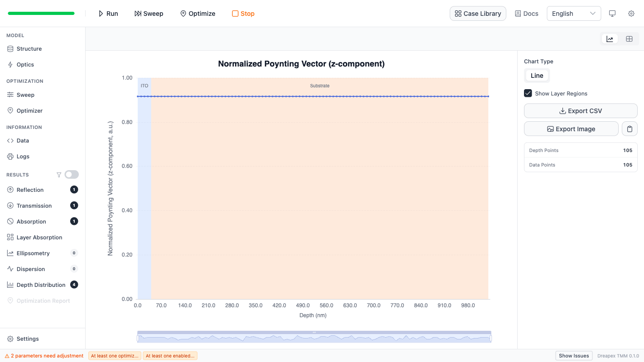This screenshot has height=362, width=644.
Task: Click the filter icon beside RESULTS
Action: click(59, 174)
